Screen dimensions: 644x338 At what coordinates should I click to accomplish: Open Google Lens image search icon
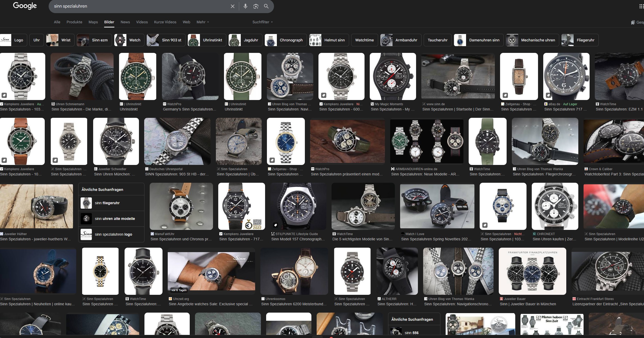pyautogui.click(x=256, y=6)
